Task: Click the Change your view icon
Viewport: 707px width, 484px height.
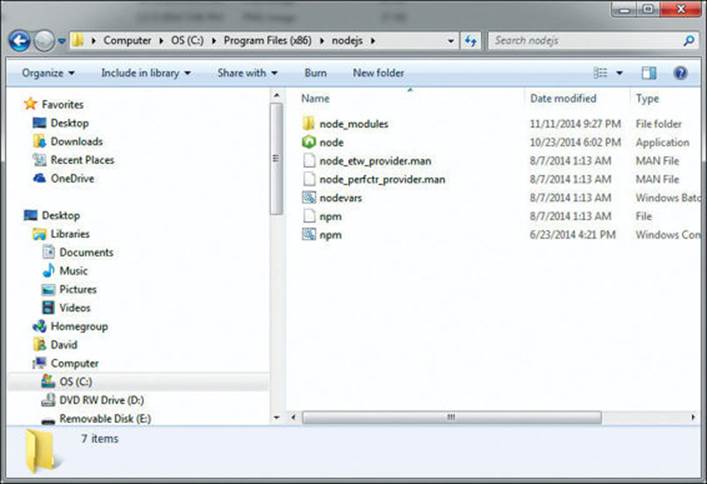Action: (600, 73)
